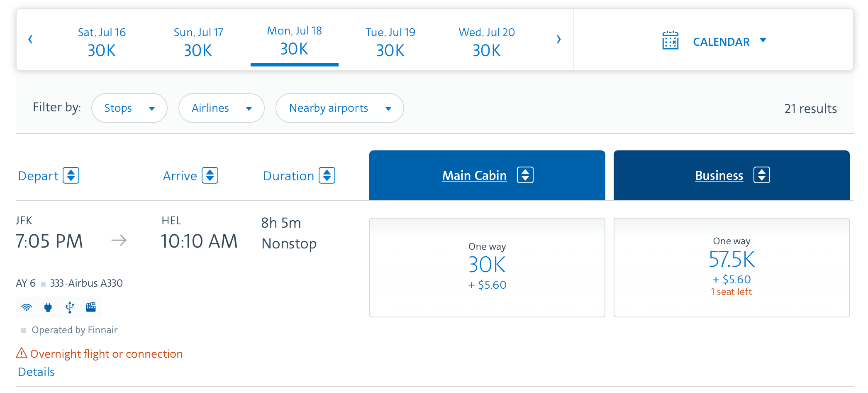Open the Stops filter dropdown

[129, 108]
